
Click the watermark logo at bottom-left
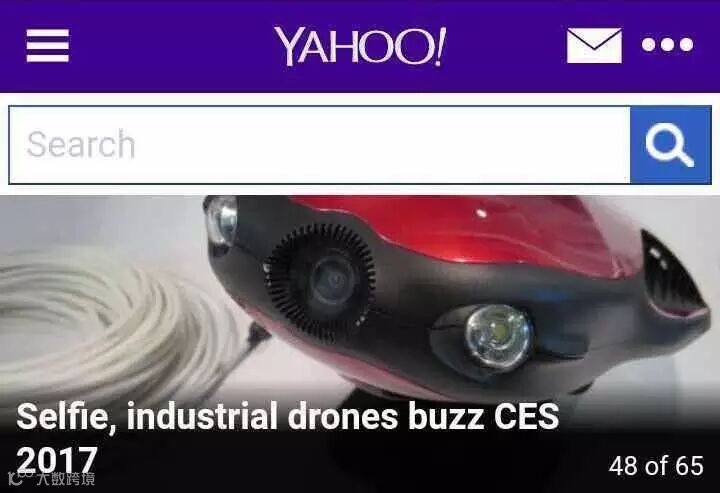click(x=16, y=479)
